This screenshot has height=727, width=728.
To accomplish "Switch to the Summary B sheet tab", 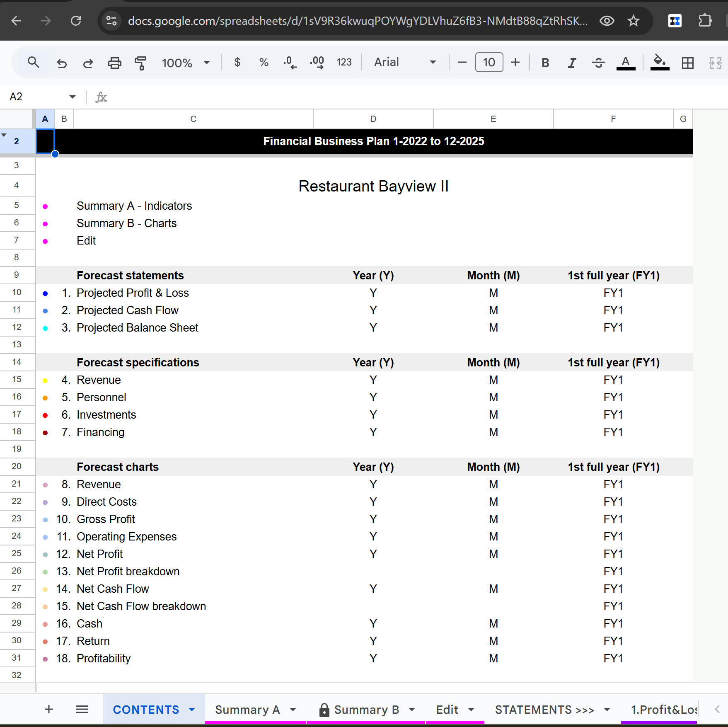I will (366, 710).
